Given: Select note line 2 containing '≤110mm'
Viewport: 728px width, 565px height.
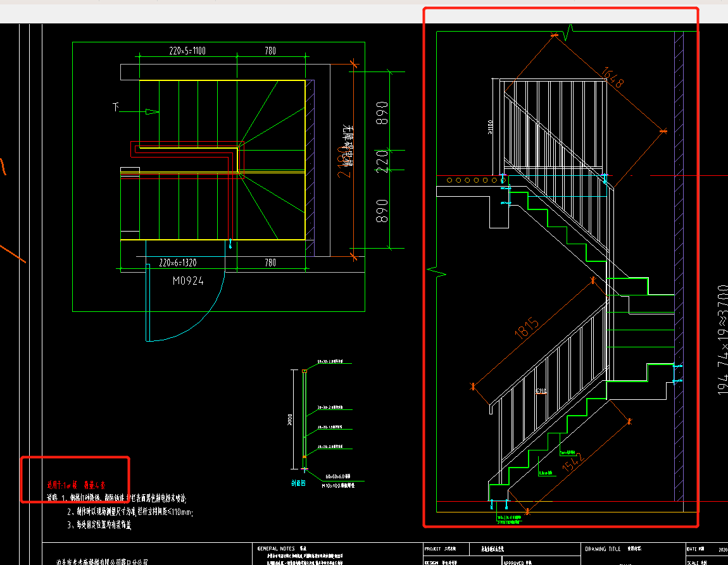Looking at the screenshot, I should (130, 512).
